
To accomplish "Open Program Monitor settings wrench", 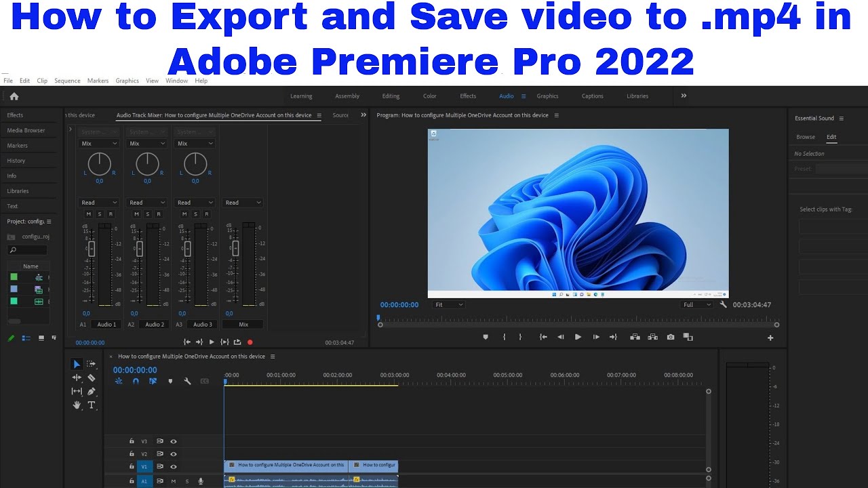I will point(723,304).
